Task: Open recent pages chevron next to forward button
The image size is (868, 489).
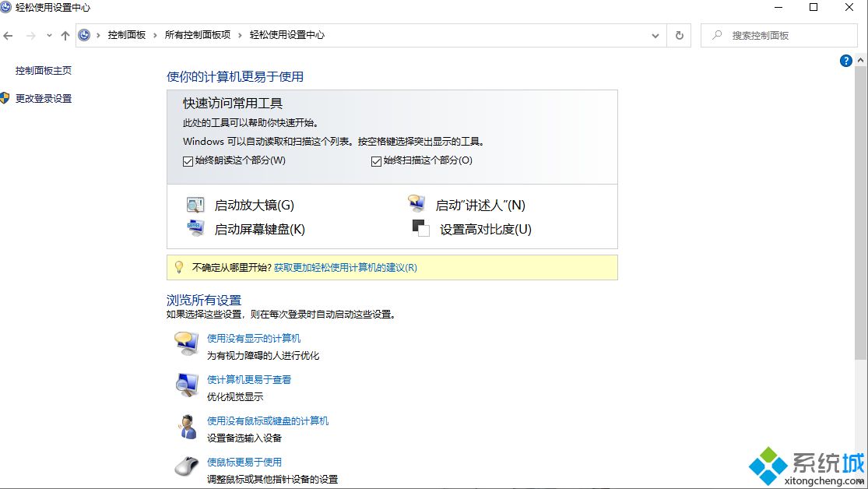Action: click(x=48, y=35)
